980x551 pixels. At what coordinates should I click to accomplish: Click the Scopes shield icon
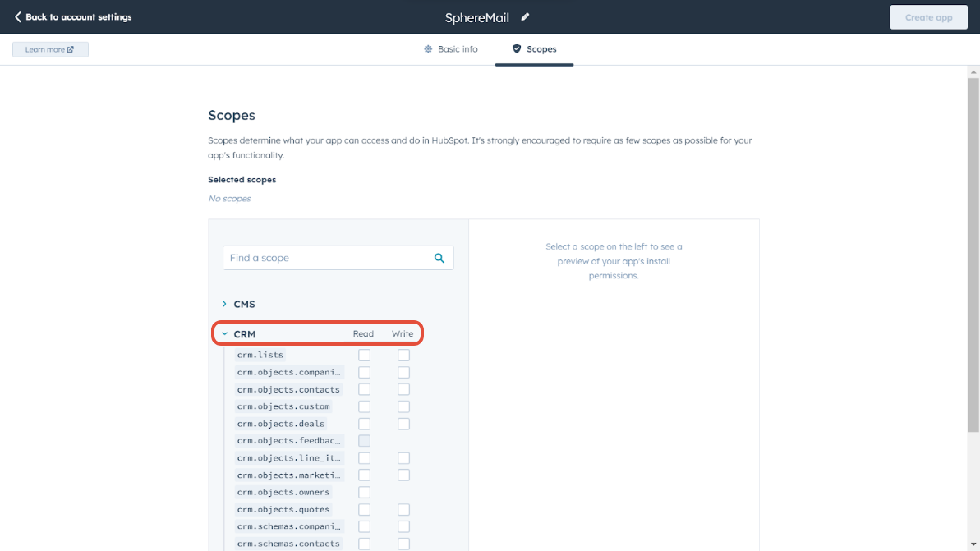pyautogui.click(x=517, y=48)
